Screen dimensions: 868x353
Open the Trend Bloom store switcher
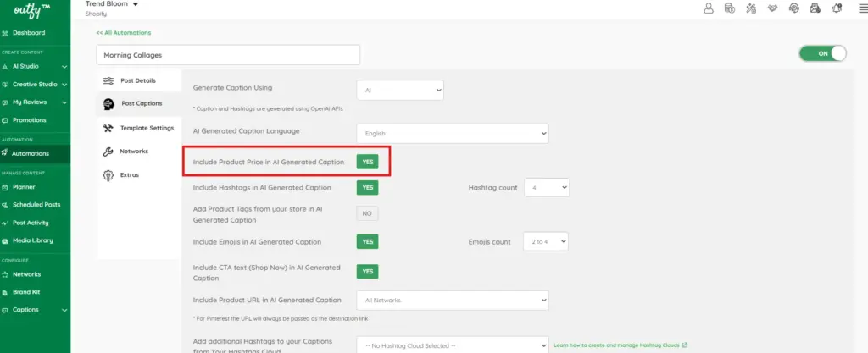(112, 4)
